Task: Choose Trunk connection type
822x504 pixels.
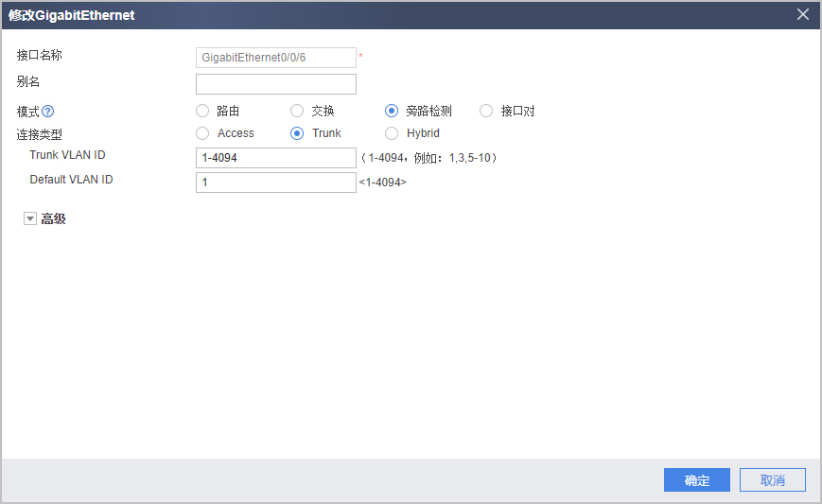Action: click(x=297, y=133)
